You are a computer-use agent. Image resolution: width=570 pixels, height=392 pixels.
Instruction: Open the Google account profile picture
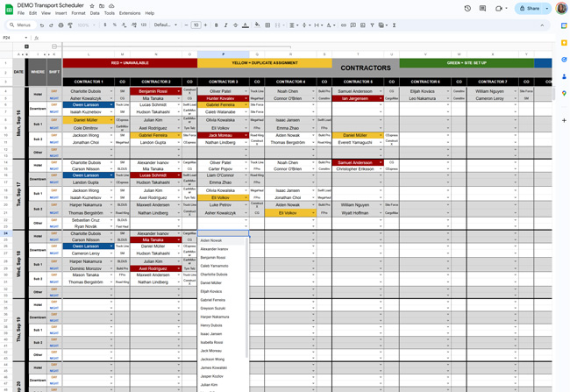(x=561, y=9)
